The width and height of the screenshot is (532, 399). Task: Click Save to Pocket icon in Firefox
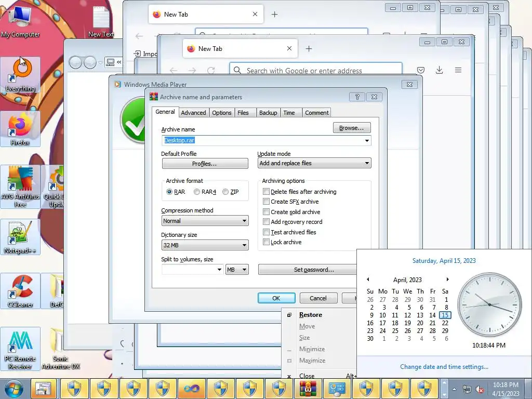[421, 70]
